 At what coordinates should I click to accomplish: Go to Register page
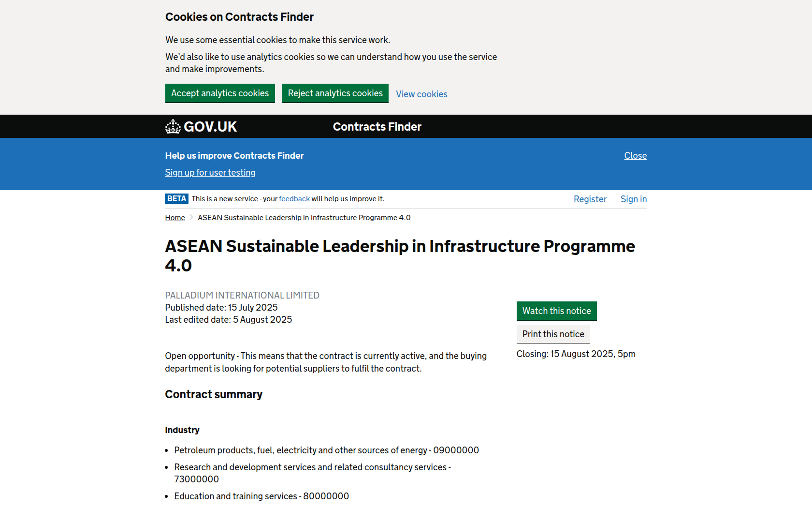pos(590,199)
